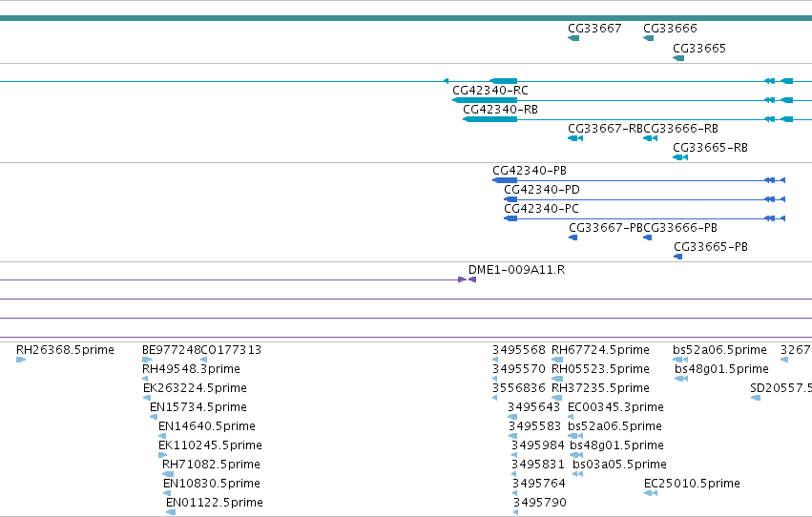Click the EN10830.5prime EST label

tap(212, 485)
